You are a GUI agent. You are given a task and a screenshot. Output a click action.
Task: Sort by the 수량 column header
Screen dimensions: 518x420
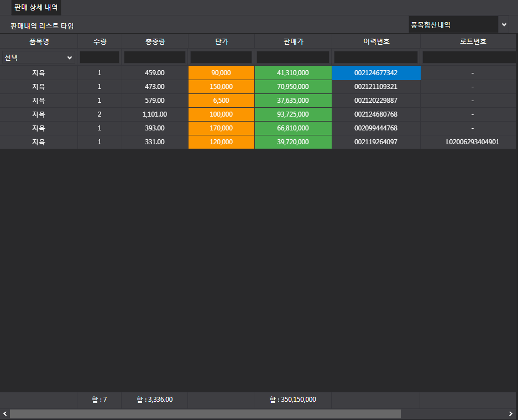click(x=100, y=41)
